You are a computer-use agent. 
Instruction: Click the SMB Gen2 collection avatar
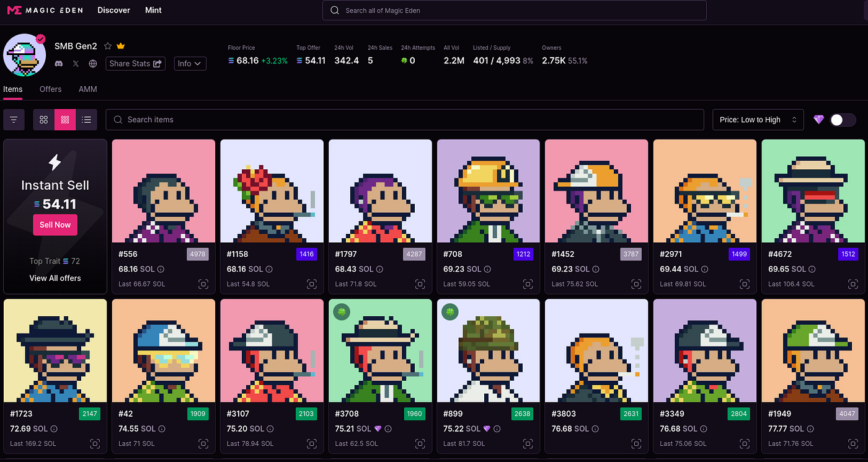(x=25, y=55)
